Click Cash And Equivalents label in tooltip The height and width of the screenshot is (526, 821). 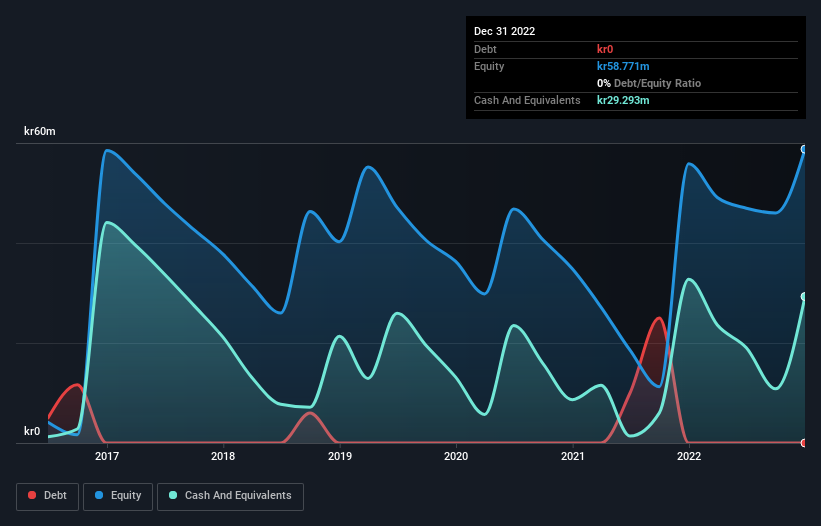tap(527, 100)
